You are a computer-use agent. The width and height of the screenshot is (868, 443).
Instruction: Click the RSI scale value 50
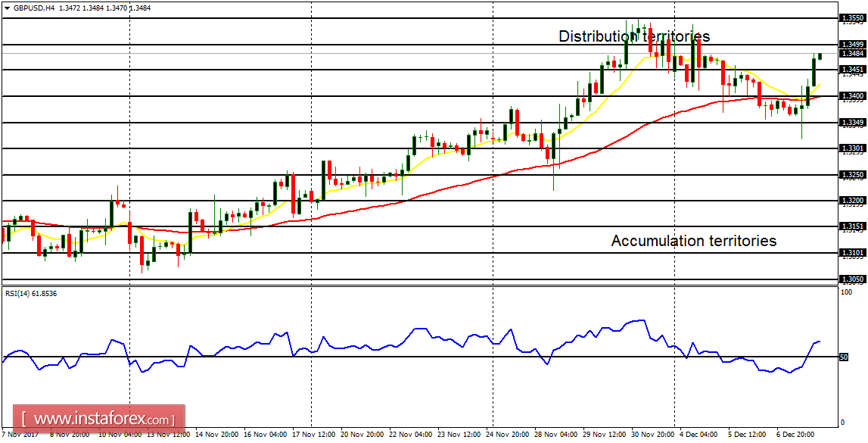[x=845, y=357]
